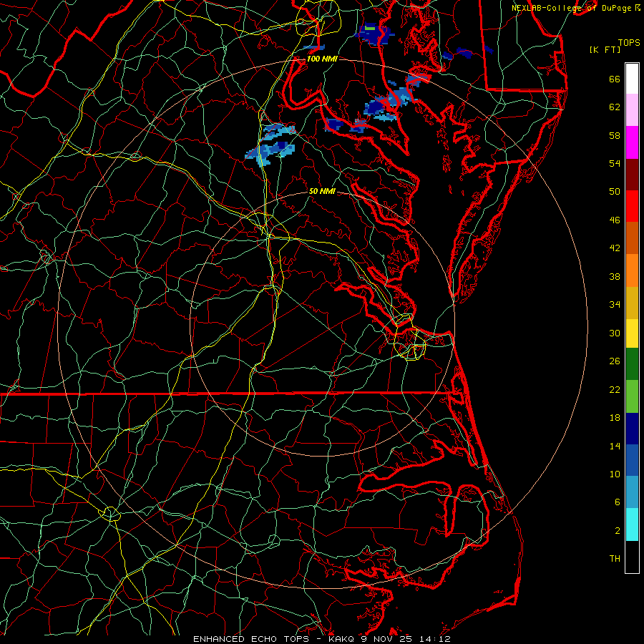The height and width of the screenshot is (644, 644).
Task: Click the "TOPS" legend title
Action: click(629, 42)
